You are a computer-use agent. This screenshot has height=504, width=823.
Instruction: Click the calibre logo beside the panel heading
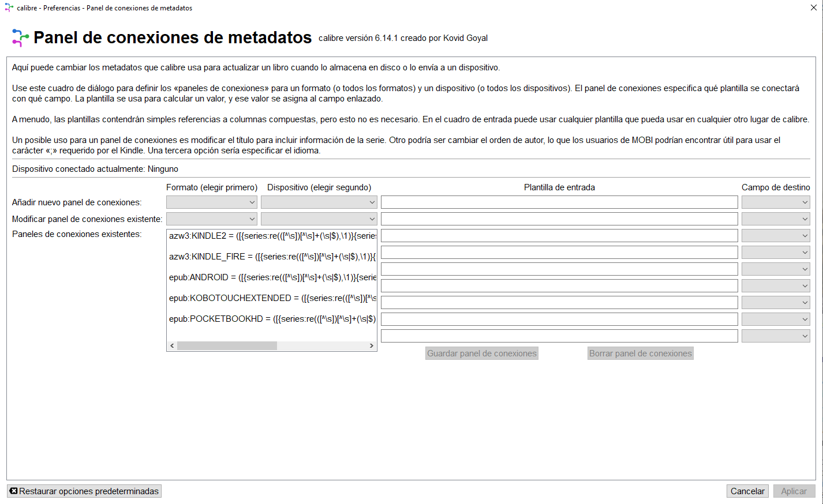(x=20, y=38)
